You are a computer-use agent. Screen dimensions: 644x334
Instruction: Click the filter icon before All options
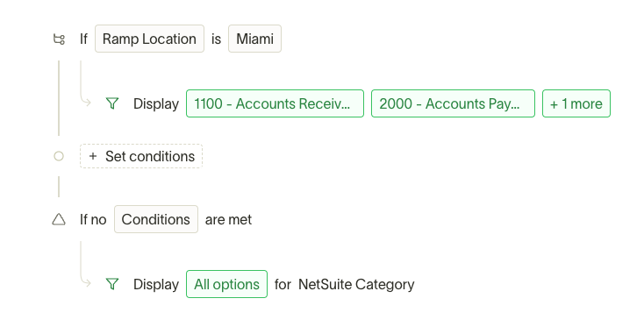[112, 284]
